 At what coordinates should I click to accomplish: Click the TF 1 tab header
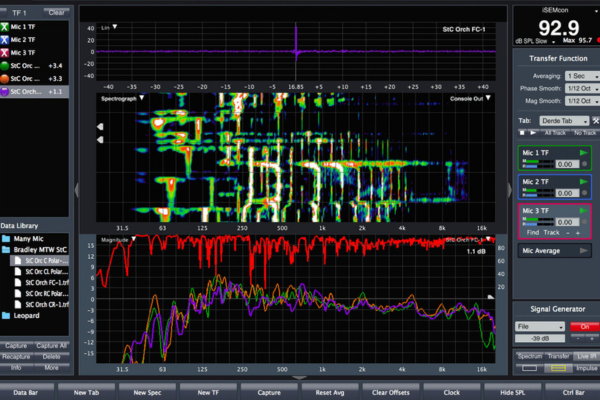tap(19, 13)
